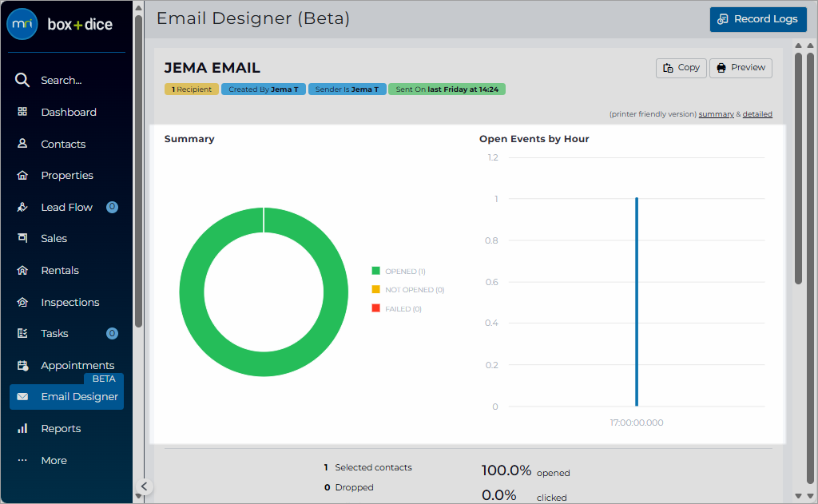Image resolution: width=818 pixels, height=504 pixels.
Task: Open the detailed printer friendly link
Action: (x=757, y=114)
